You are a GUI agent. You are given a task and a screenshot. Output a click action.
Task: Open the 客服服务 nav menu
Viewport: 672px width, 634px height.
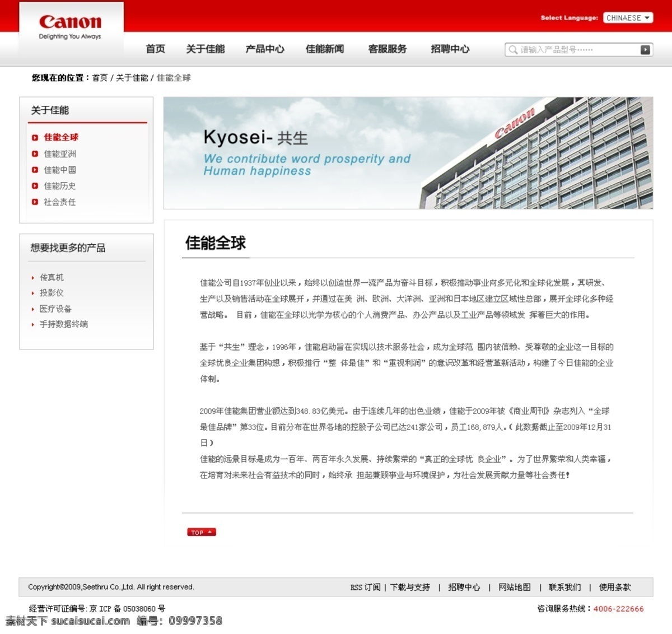pos(388,49)
